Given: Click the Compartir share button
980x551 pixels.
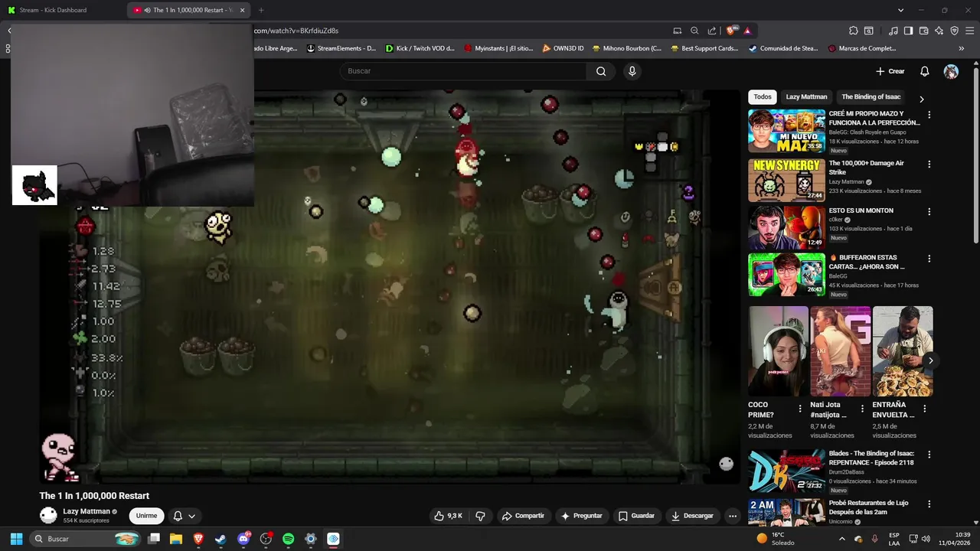Looking at the screenshot, I should pyautogui.click(x=523, y=516).
